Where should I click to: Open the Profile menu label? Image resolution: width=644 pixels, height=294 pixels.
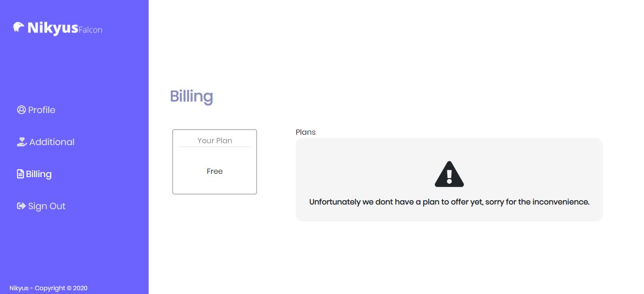point(42,110)
